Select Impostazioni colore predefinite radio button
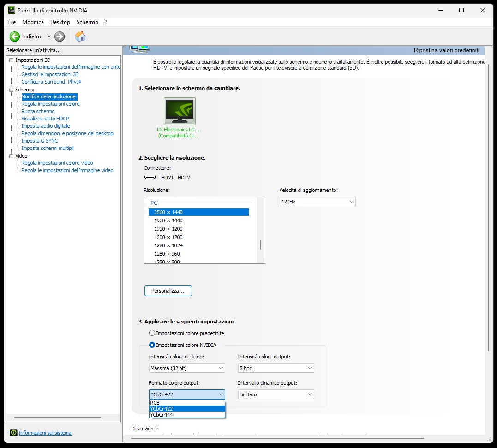The image size is (497, 448). point(152,333)
